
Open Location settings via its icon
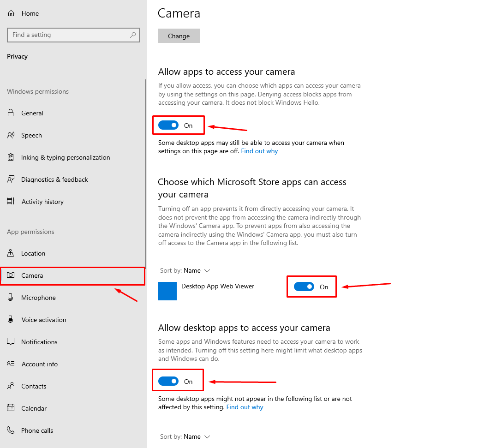tap(11, 253)
